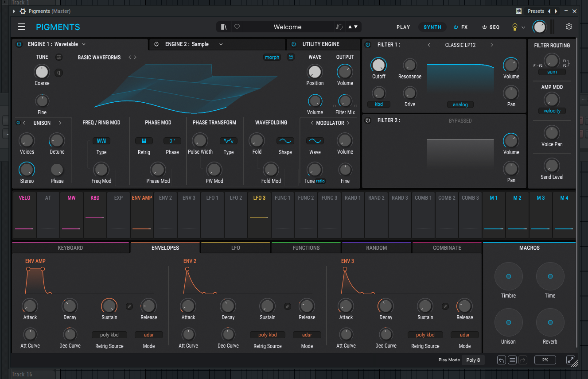Switch to the Random tab
588x379 pixels.
(377, 248)
